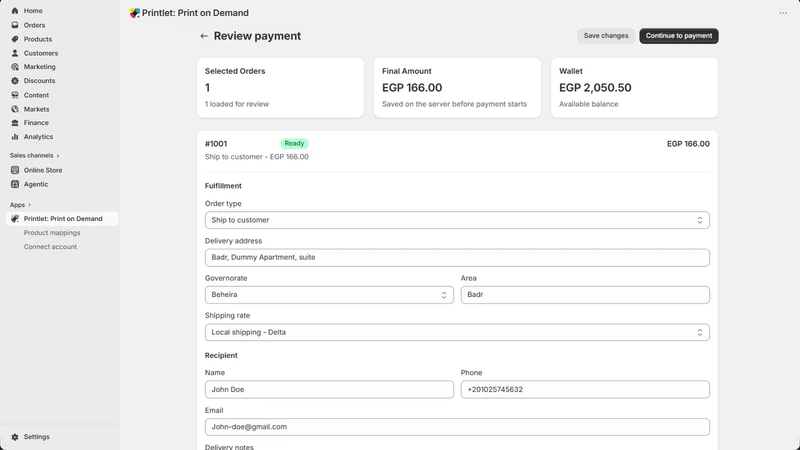Open the Connect account link
This screenshot has width=800, height=450.
click(50, 247)
